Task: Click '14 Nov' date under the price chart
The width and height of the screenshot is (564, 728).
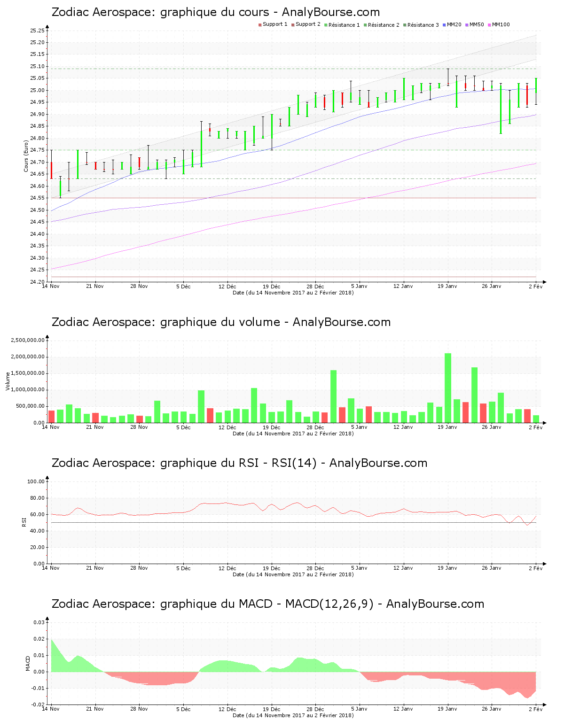Action: [x=51, y=287]
